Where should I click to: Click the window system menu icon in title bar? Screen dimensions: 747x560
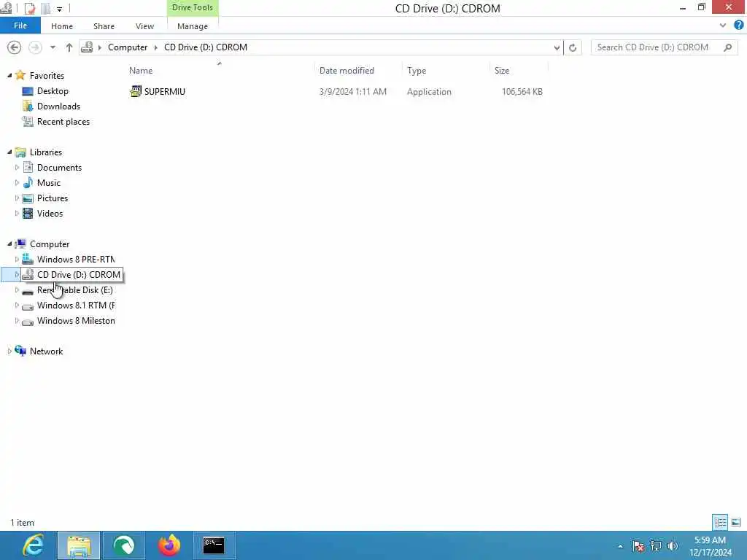(6, 7)
